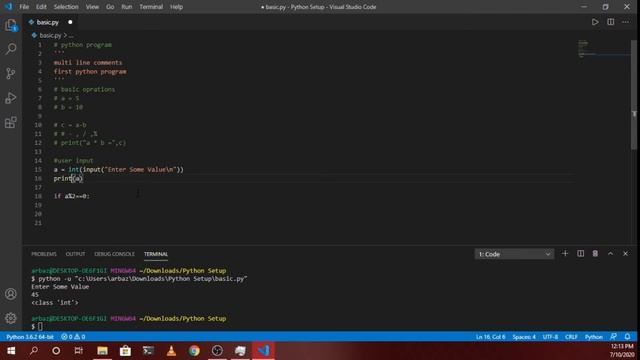Open the Extensions view
The height and width of the screenshot is (360, 640).
tap(11, 122)
